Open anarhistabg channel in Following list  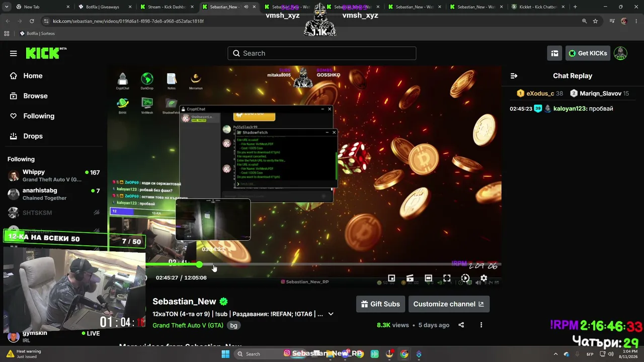click(x=54, y=194)
